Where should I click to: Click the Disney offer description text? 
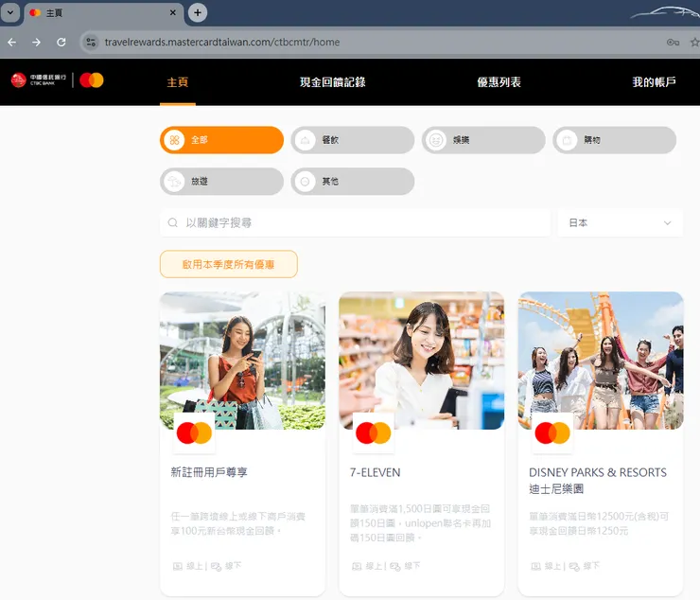[x=599, y=523]
